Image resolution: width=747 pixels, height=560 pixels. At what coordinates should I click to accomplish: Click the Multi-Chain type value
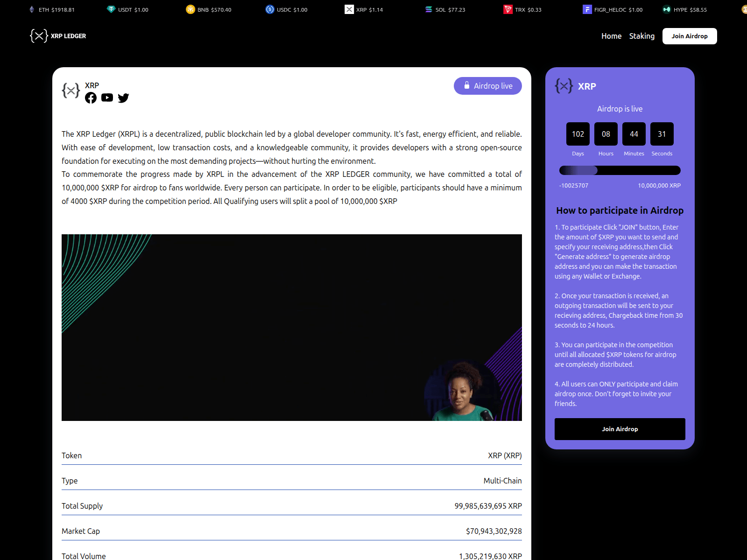click(503, 481)
